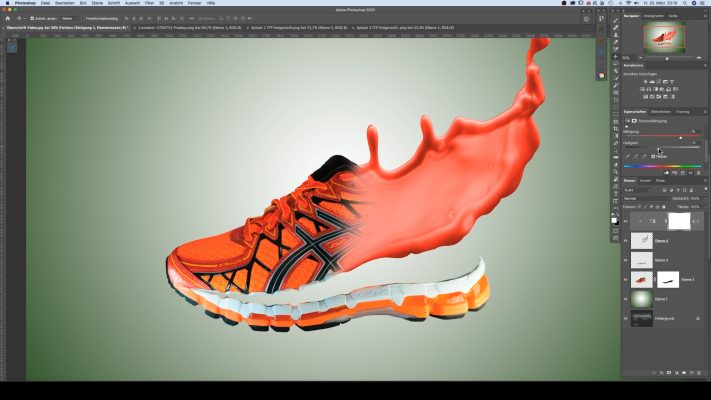Click the lock icon on Hintergrund layer
This screenshot has height=400, width=711.
(697, 319)
